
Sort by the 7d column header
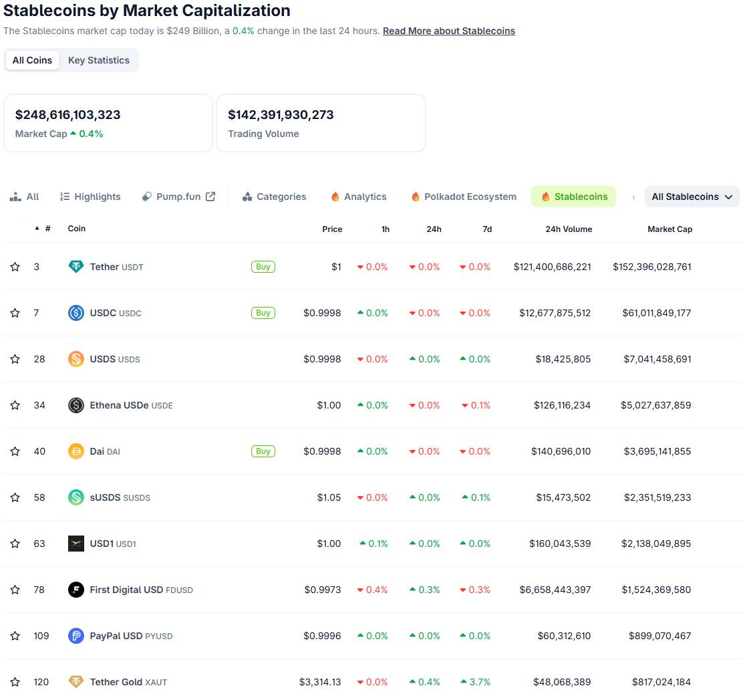487,229
